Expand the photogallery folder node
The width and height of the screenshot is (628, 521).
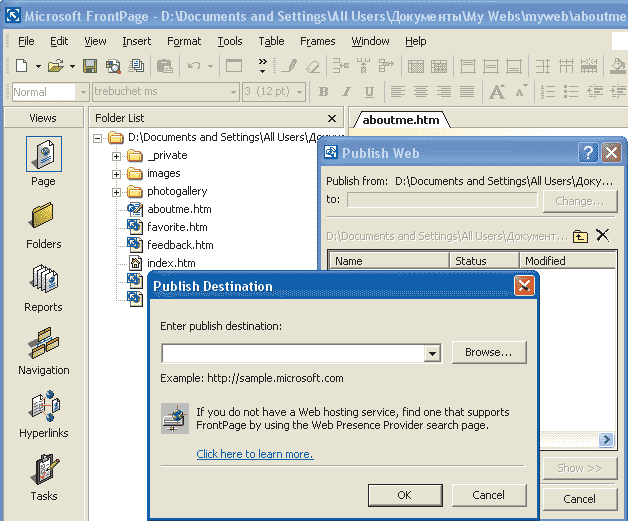(116, 192)
